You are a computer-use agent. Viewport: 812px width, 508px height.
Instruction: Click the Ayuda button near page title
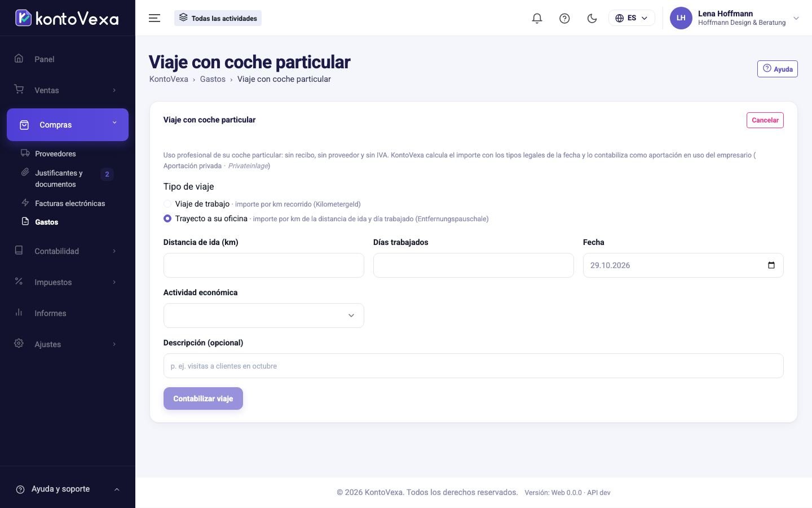(x=777, y=69)
